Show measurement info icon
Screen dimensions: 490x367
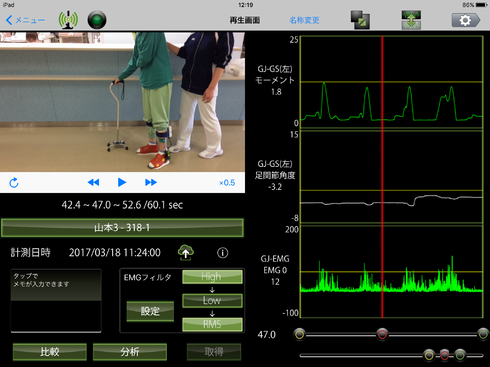point(223,253)
